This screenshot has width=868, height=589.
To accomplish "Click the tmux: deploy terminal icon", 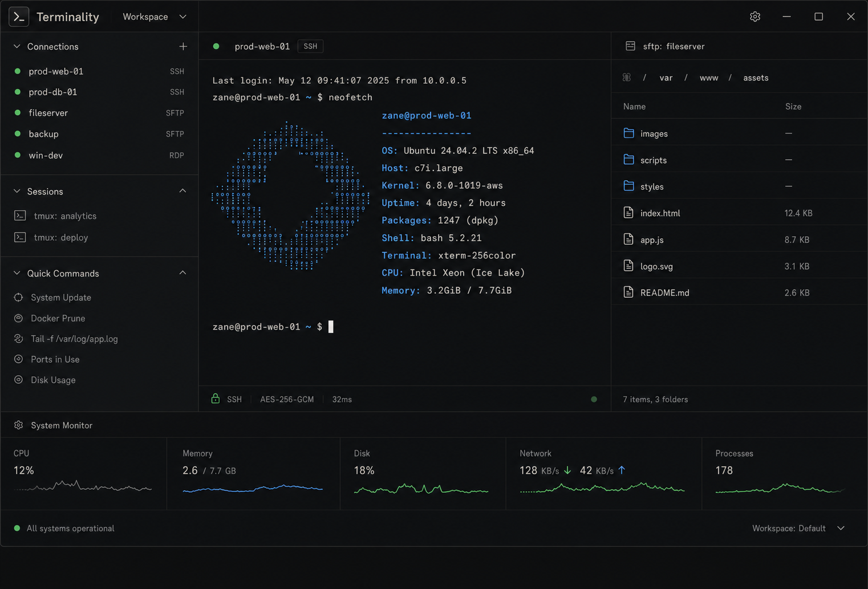I will tap(20, 237).
